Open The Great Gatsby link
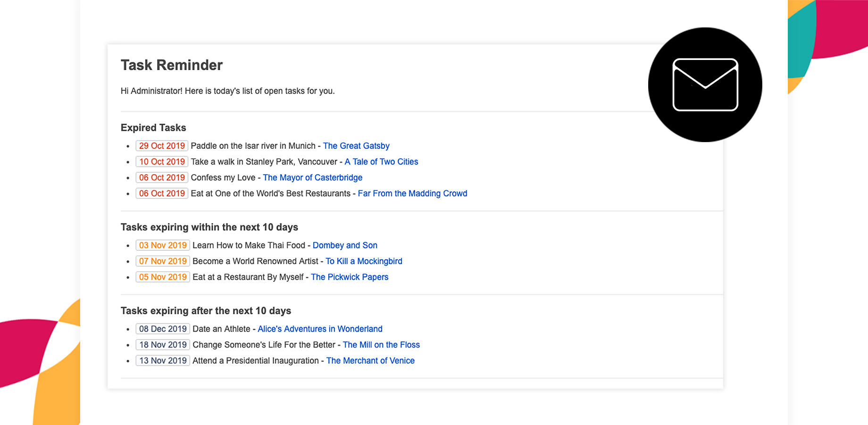868x425 pixels. click(x=356, y=146)
